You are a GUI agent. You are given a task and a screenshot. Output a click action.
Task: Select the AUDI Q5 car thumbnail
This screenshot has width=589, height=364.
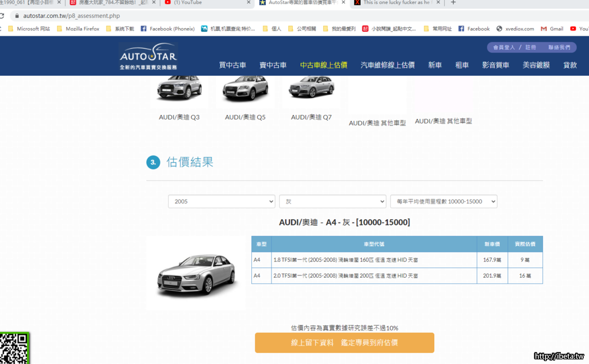pyautogui.click(x=245, y=92)
